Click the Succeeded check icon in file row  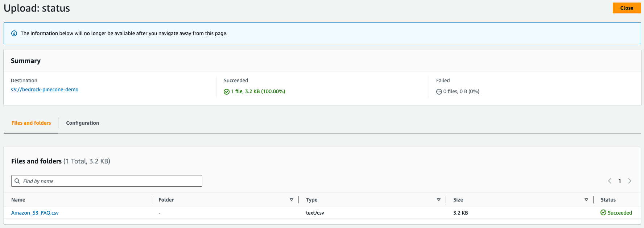tap(603, 213)
